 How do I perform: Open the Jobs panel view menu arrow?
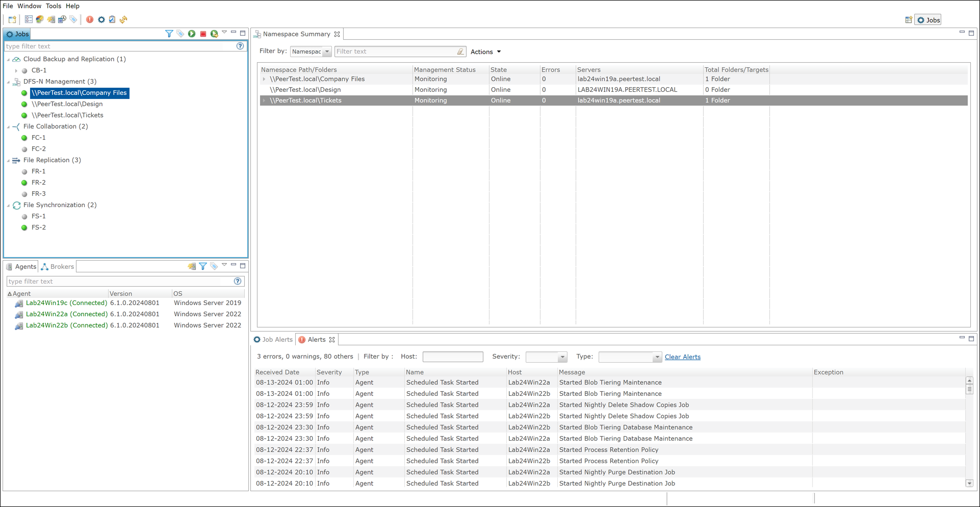[224, 33]
